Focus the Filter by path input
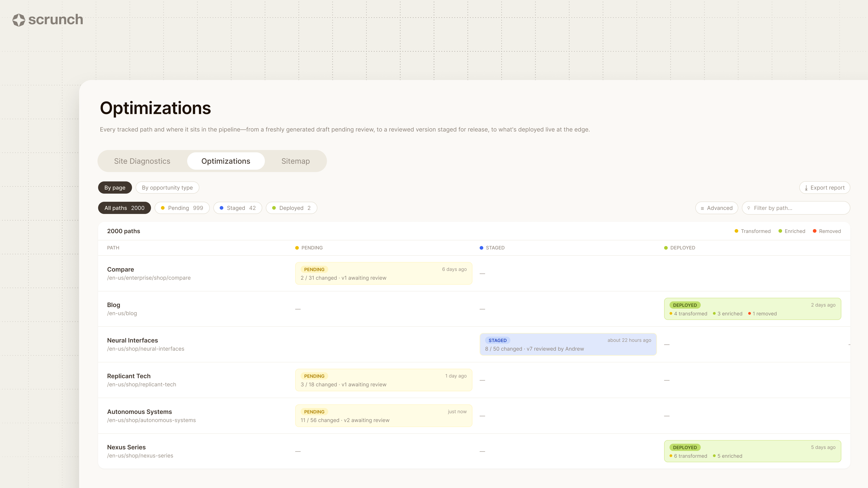The width and height of the screenshot is (868, 488). pos(796,208)
